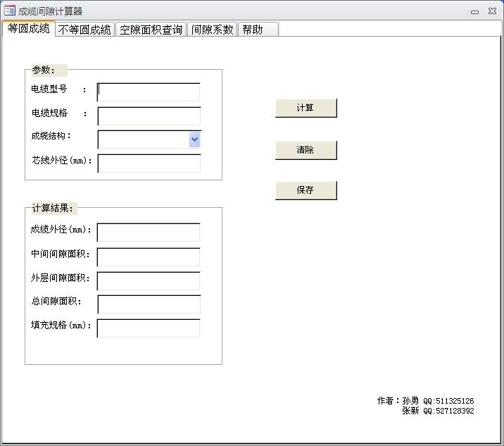
Task: Click the 填充规格(mm) result field
Action: click(149, 328)
